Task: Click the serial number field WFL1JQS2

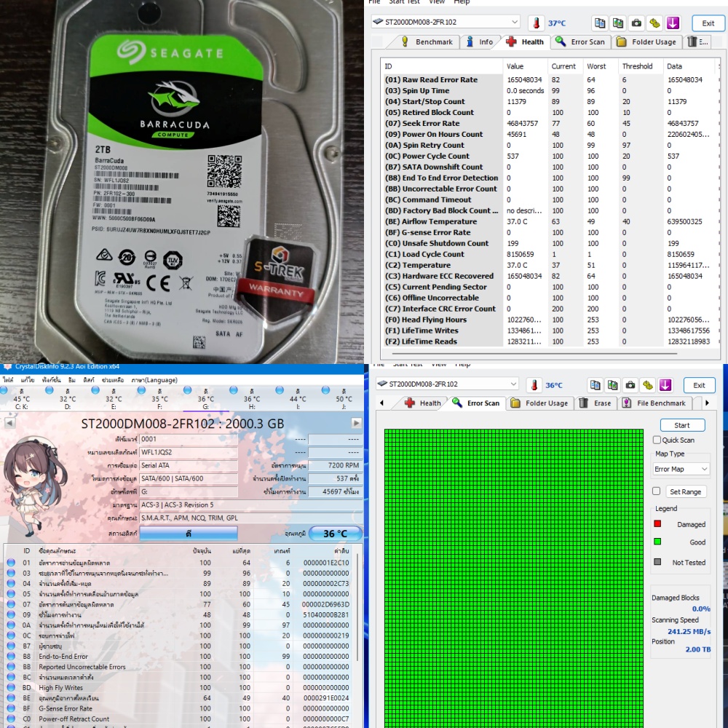Action: coord(189,452)
